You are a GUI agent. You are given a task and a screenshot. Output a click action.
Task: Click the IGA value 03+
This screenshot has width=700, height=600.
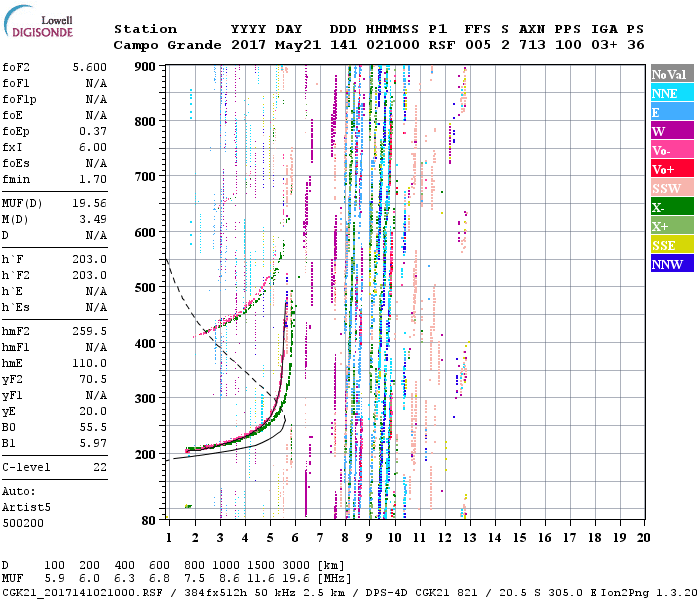604,45
